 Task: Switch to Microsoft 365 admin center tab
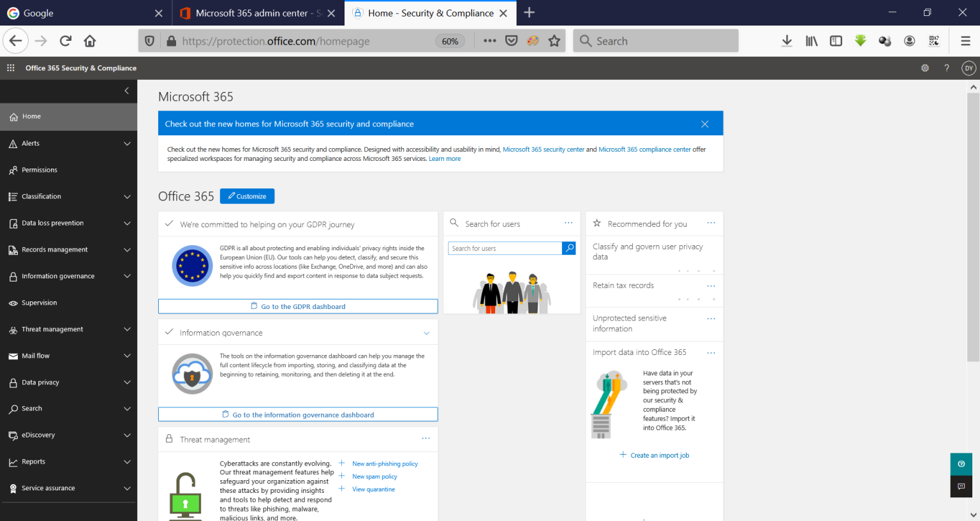coord(258,13)
